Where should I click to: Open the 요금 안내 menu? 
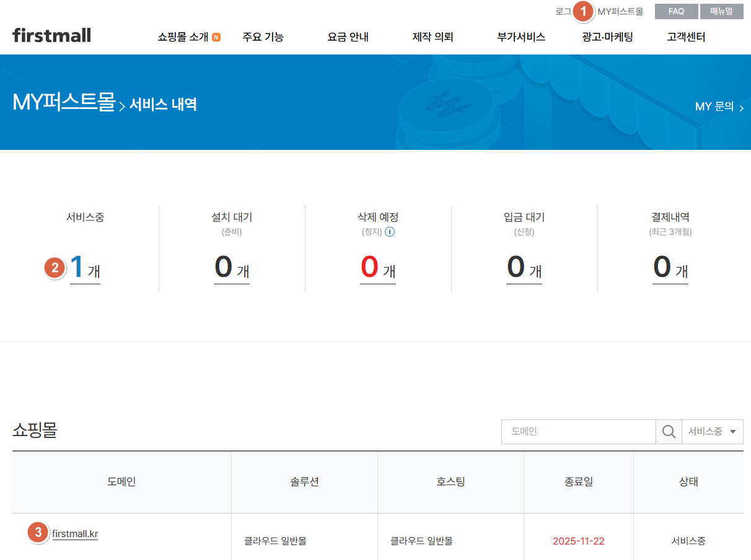pos(348,37)
